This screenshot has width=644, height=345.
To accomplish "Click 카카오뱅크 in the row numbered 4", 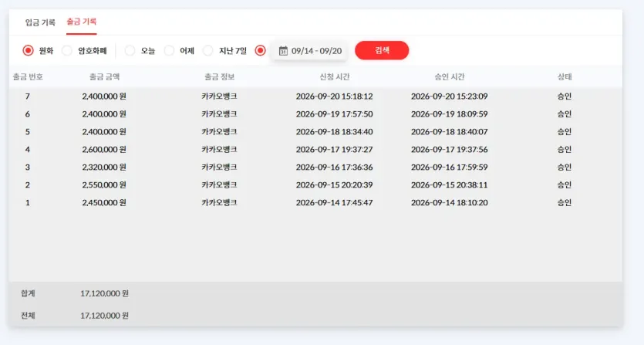I will click(x=219, y=149).
